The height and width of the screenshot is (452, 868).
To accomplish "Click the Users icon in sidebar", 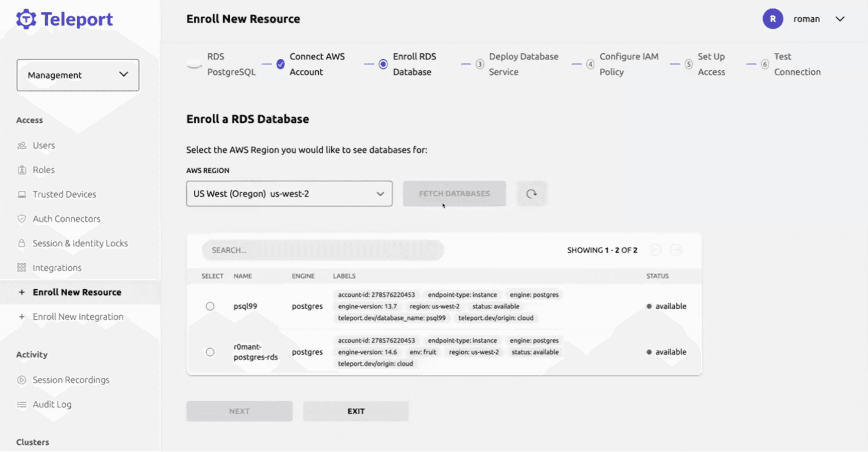I will 22,146.
